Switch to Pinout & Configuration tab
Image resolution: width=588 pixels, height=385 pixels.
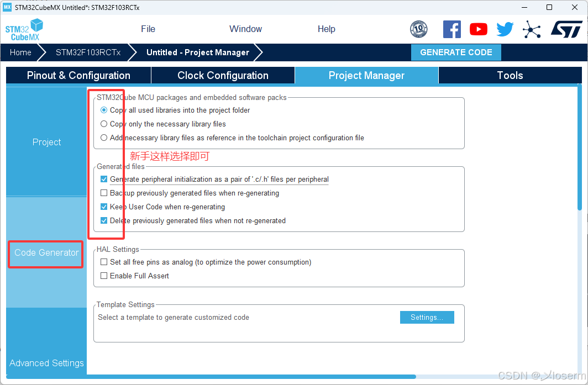(x=78, y=75)
